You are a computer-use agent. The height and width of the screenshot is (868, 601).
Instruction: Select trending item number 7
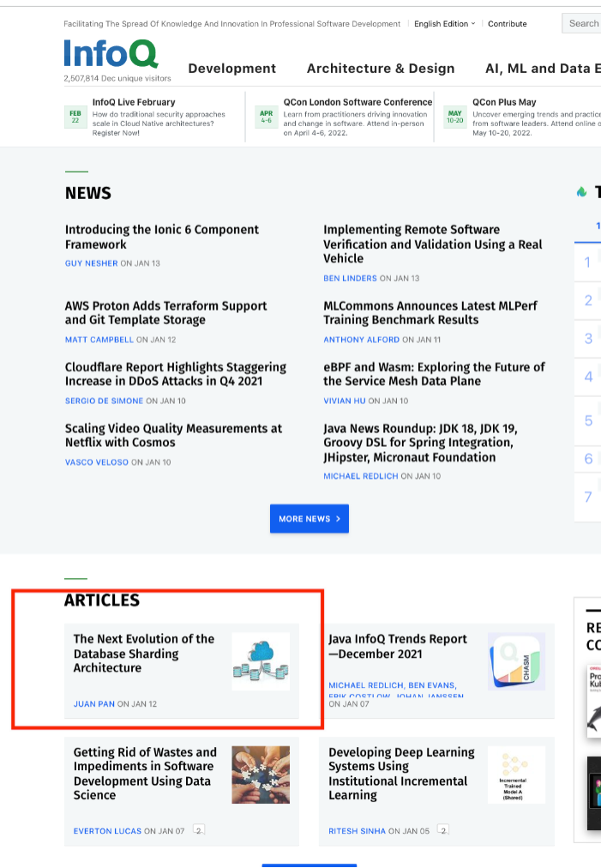coord(588,497)
